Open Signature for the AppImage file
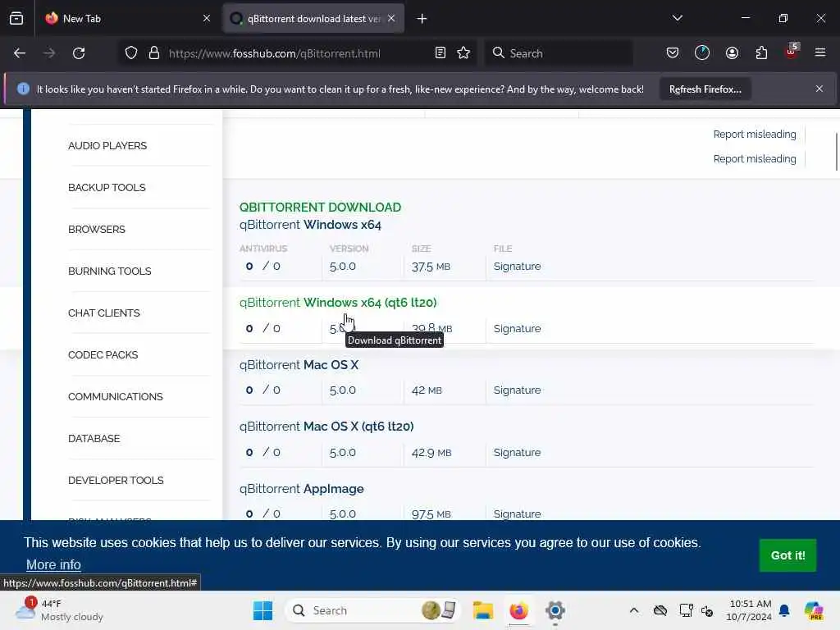 pos(517,514)
